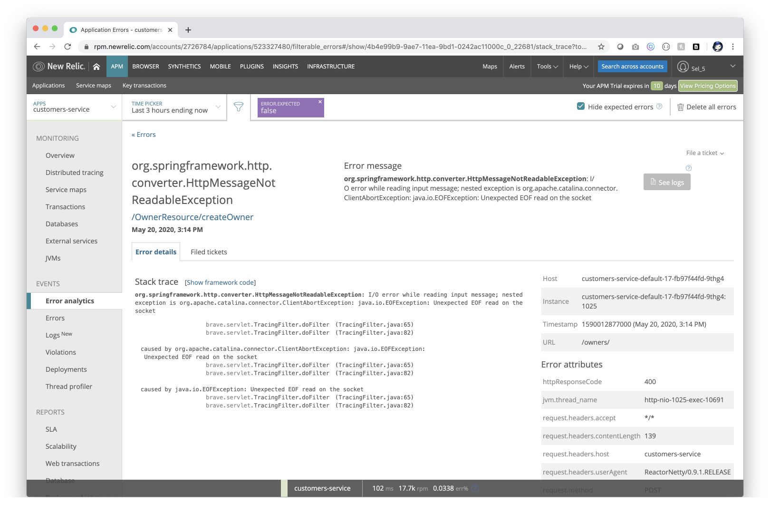This screenshot has height=532, width=770.
Task: Close the Application Errors browser tab
Action: 170,30
